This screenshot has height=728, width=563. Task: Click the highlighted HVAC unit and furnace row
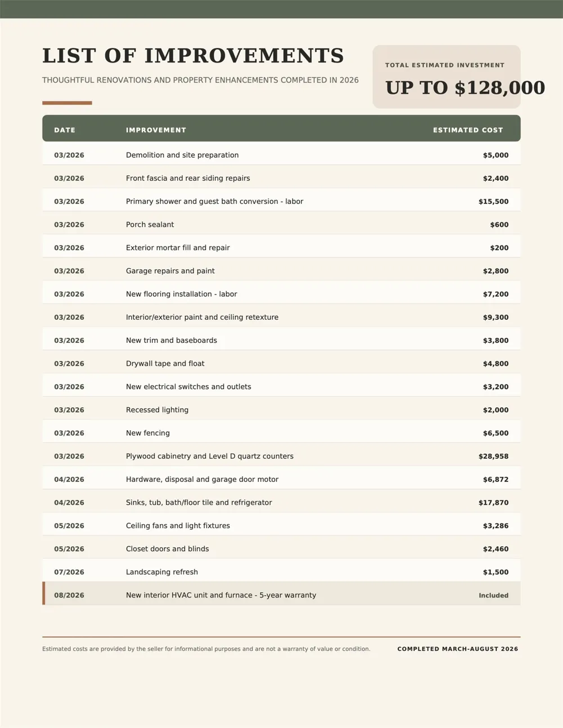click(x=281, y=595)
